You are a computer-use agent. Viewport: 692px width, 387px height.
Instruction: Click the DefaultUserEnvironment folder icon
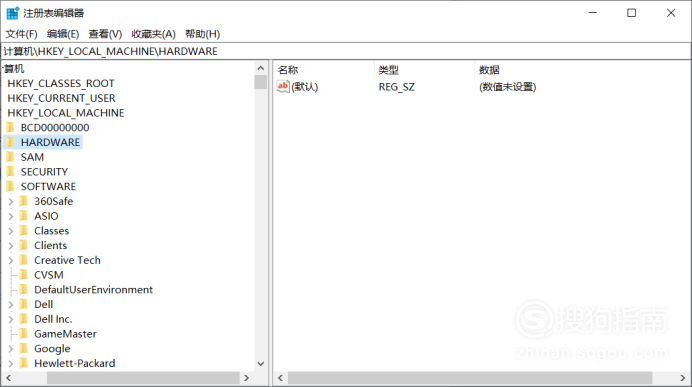tap(24, 289)
